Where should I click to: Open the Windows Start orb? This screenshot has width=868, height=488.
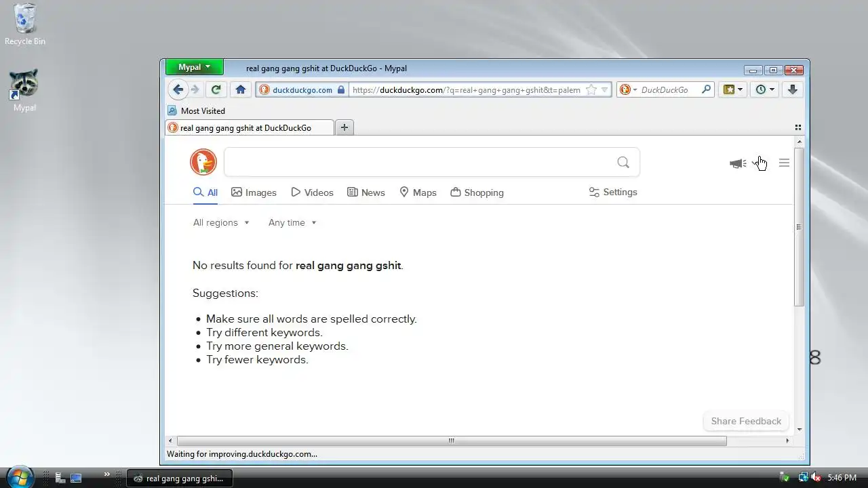pos(19,476)
